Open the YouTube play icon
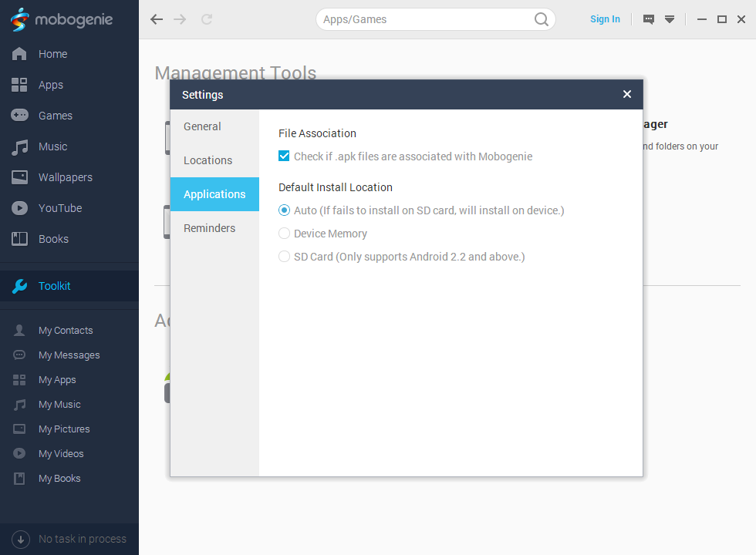Screen dimensions: 756x555 (x=19, y=208)
